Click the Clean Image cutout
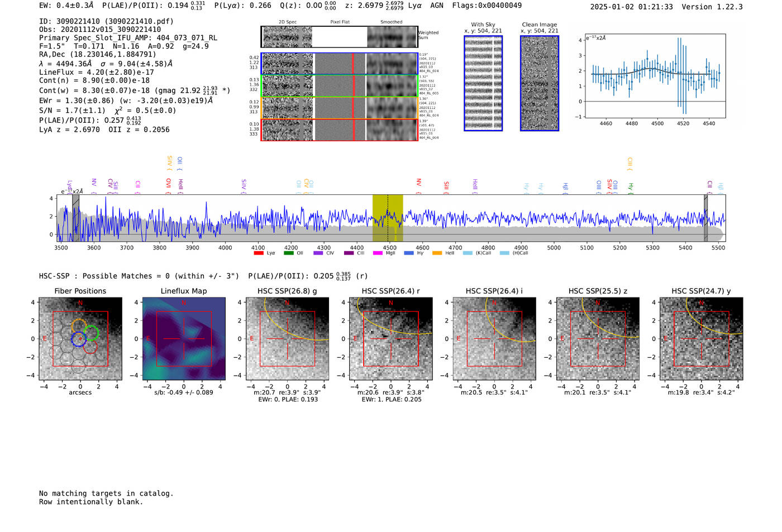 pos(540,83)
